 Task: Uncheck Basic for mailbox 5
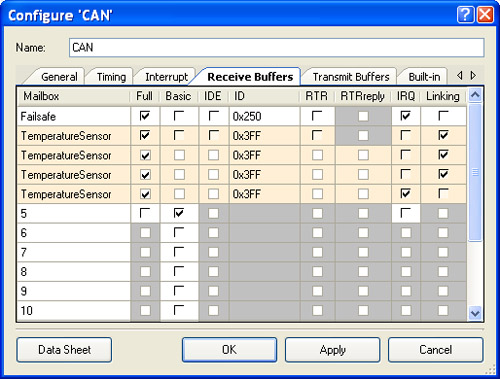(179, 213)
